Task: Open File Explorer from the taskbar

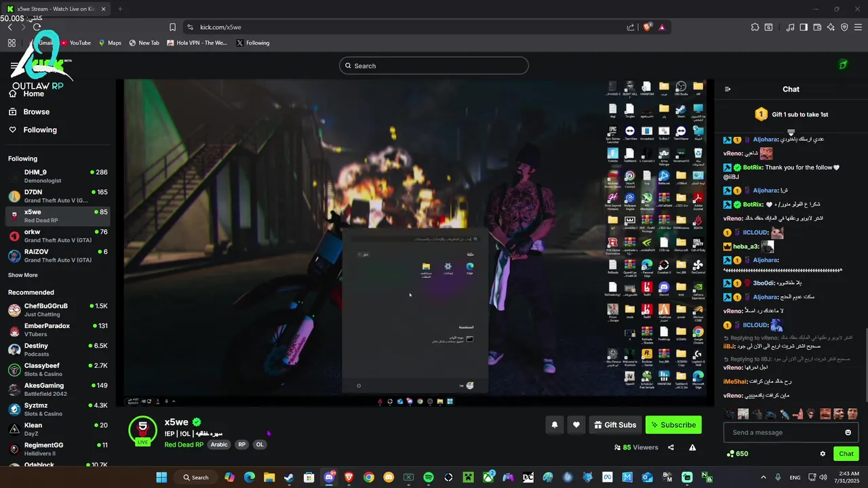Action: 269,478
